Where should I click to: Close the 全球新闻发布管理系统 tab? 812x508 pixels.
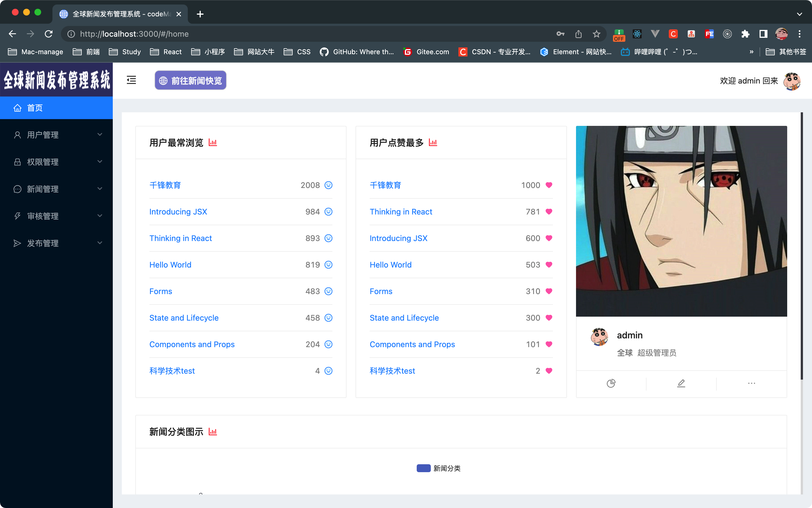pyautogui.click(x=179, y=14)
